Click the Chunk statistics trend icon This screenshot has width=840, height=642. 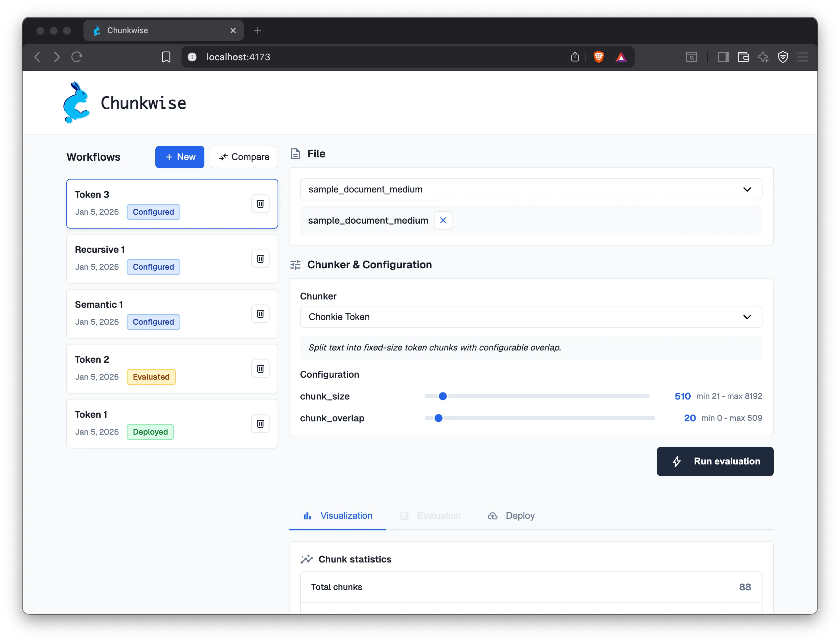pos(306,559)
